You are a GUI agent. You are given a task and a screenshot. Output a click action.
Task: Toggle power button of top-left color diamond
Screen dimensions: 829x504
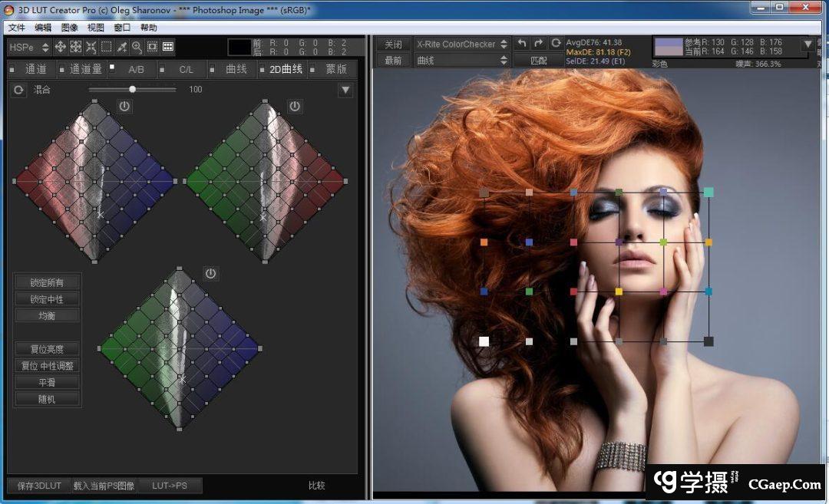click(x=124, y=107)
